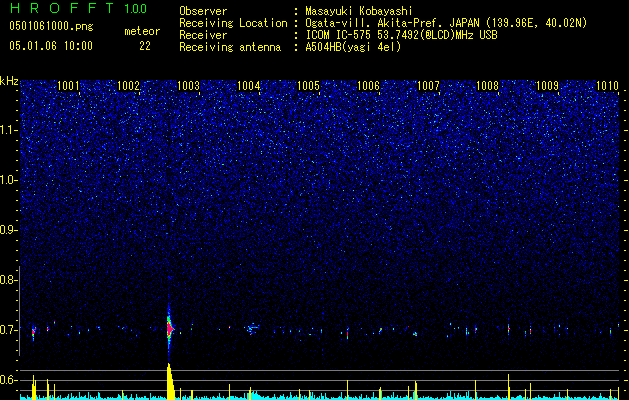This screenshot has height=400, width=629.
Task: Click the kHz frequency axis unit label
Action: (x=9, y=81)
